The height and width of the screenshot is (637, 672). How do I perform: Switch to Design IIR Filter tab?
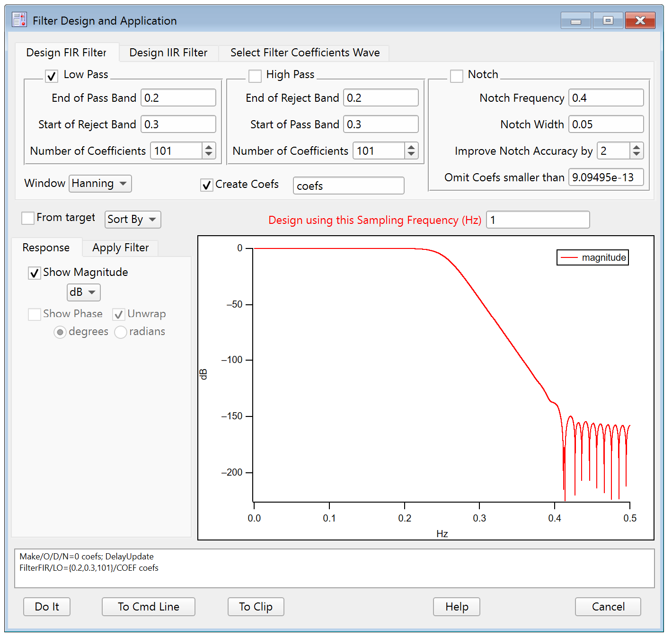pos(168,53)
